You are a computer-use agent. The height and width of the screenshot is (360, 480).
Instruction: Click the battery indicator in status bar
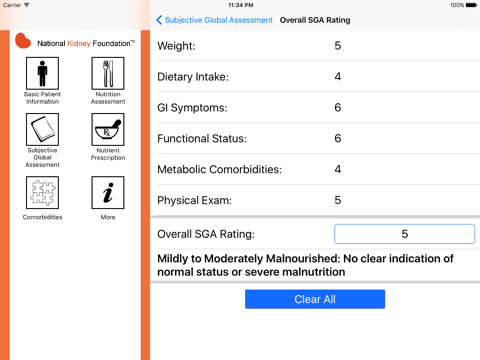click(471, 5)
